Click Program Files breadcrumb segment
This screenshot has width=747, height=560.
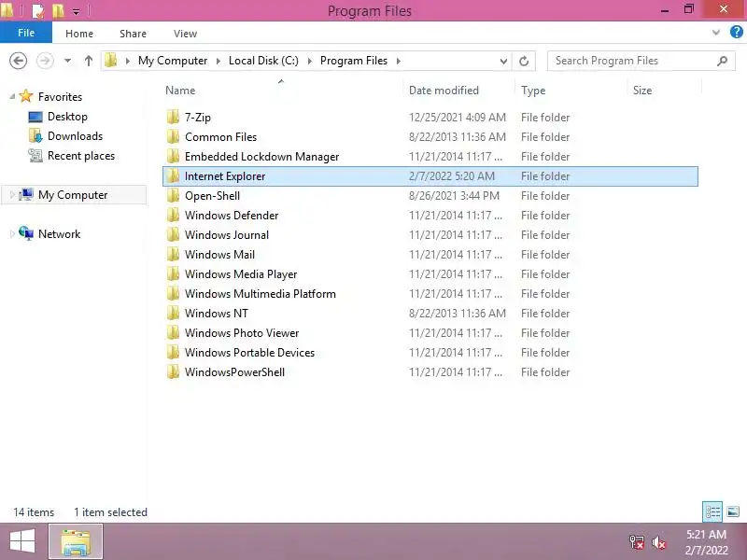click(354, 61)
